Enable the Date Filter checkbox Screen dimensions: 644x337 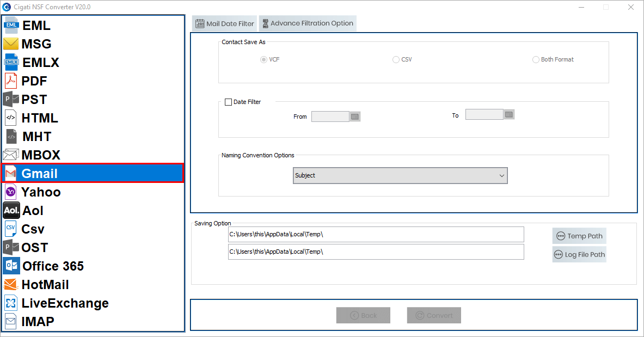[x=228, y=102]
